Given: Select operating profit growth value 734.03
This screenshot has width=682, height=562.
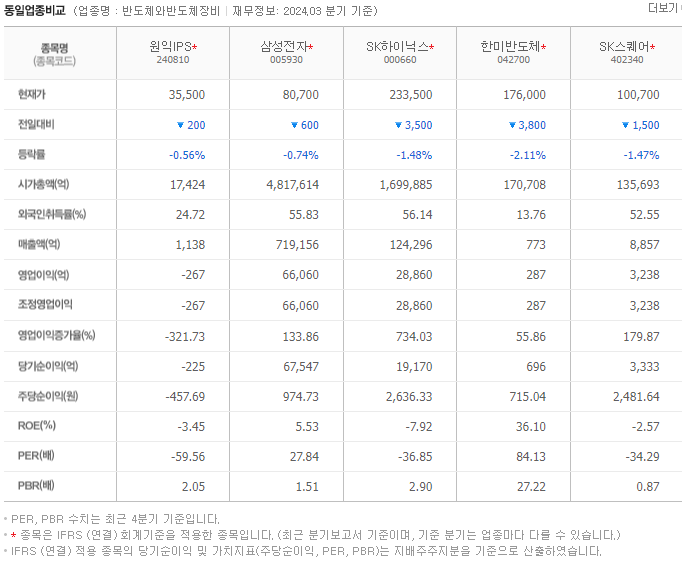Looking at the screenshot, I should pos(414,337).
